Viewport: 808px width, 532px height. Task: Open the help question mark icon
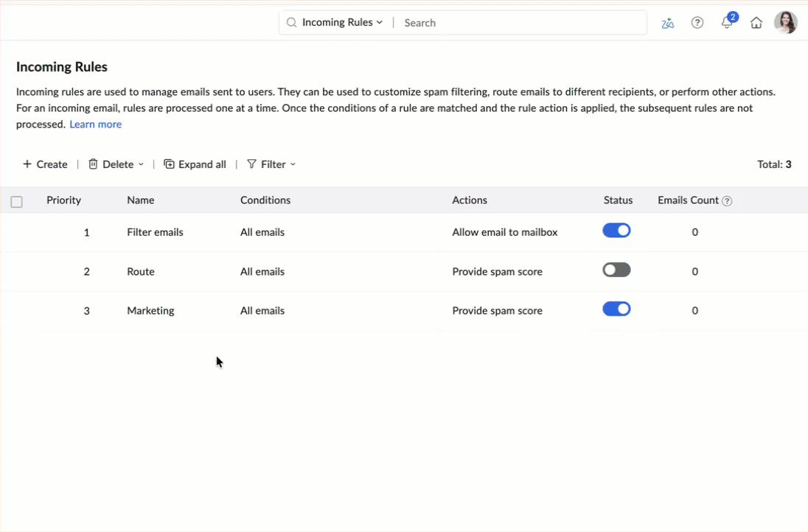pyautogui.click(x=697, y=23)
